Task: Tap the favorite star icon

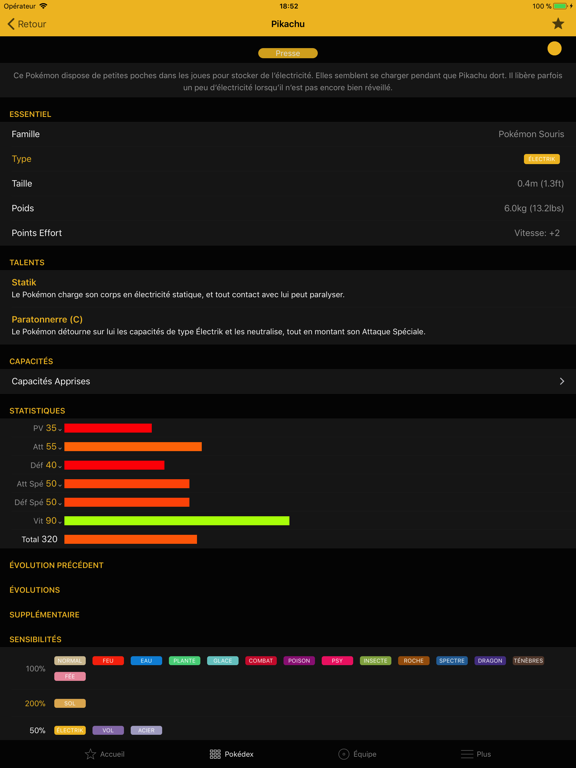Action: coord(558,24)
